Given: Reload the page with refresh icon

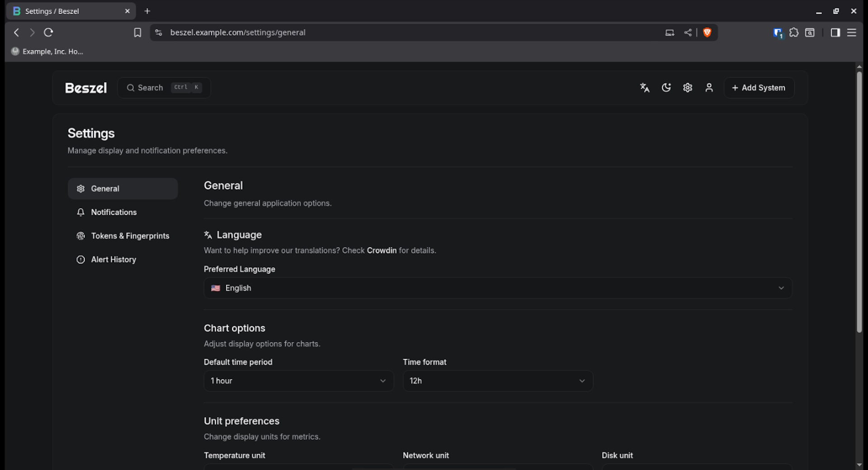Looking at the screenshot, I should pyautogui.click(x=48, y=33).
